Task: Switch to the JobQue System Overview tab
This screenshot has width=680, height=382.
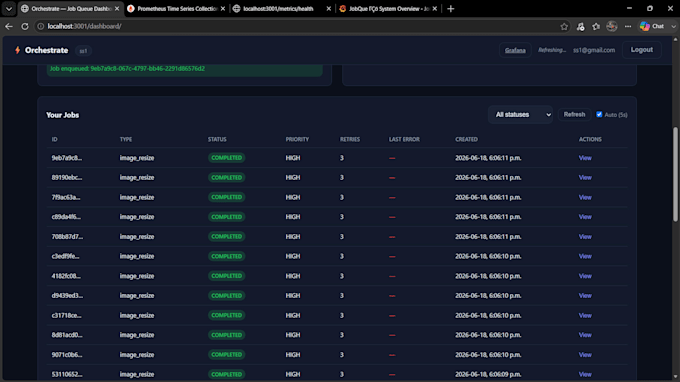Action: coord(389,9)
